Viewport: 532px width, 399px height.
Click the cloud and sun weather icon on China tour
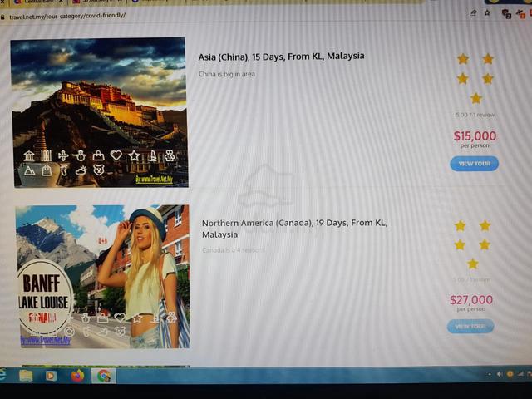[x=81, y=170]
